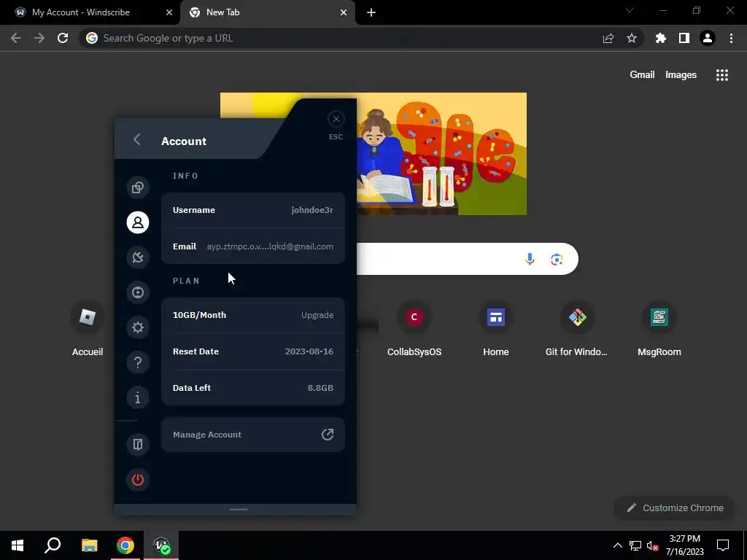
Task: Open Chrome profile avatar menu
Action: pos(708,38)
